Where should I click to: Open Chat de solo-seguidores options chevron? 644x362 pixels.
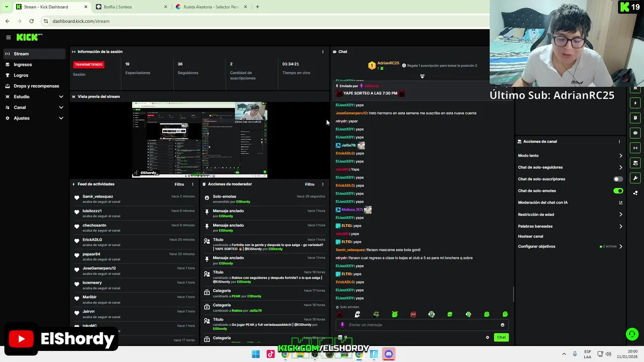[x=620, y=167]
